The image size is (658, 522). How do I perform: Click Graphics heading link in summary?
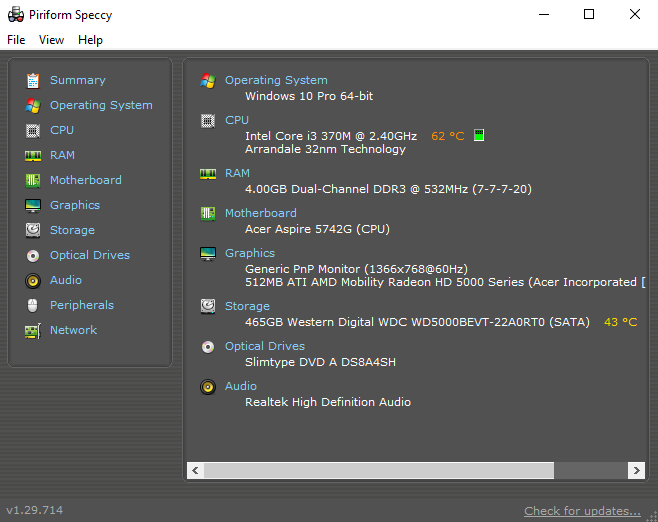250,253
